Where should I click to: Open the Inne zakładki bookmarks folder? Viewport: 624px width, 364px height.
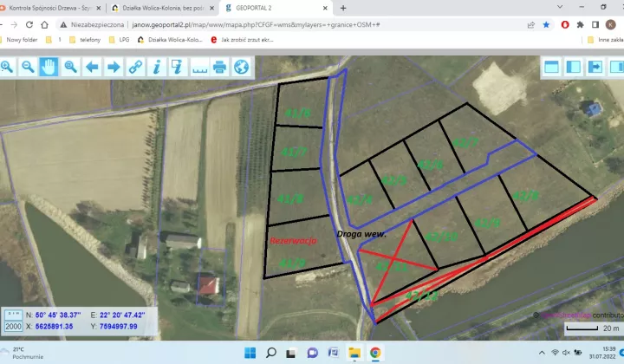[601, 39]
